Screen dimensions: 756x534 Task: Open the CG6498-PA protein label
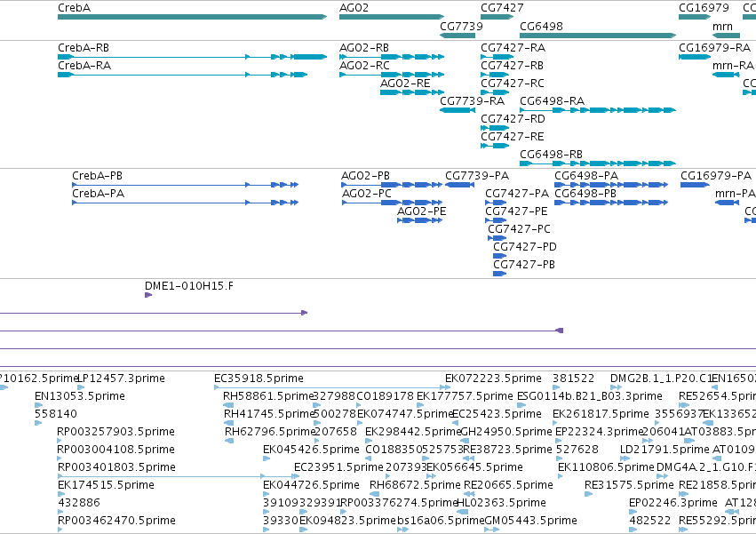click(x=586, y=176)
